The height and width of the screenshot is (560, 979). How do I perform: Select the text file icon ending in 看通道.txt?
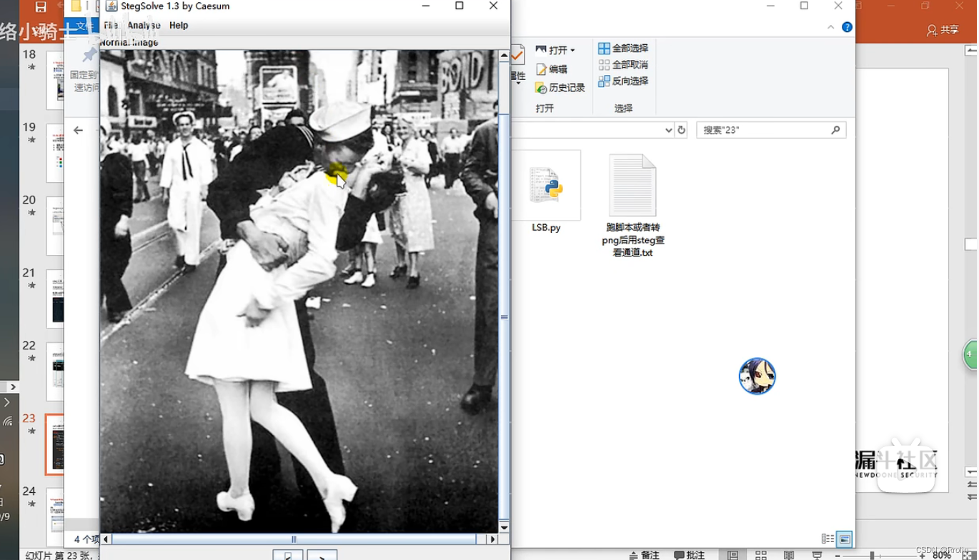coord(632,186)
